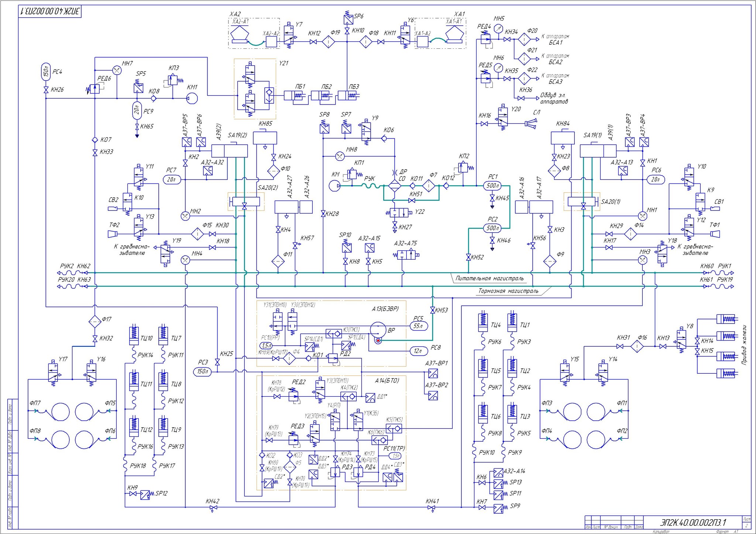Select the Ф20 filter diamond symbol
Viewport: 756px width, 534px height.
524,39
